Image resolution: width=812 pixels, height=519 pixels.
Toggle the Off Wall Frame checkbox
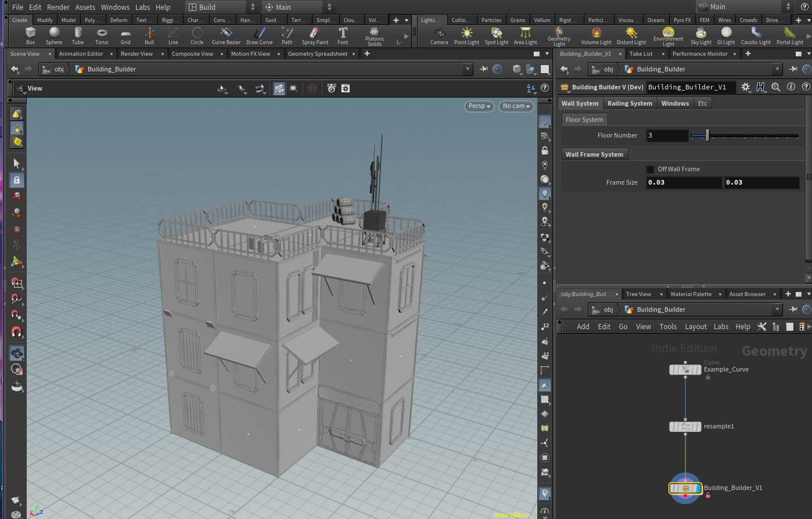[651, 169]
